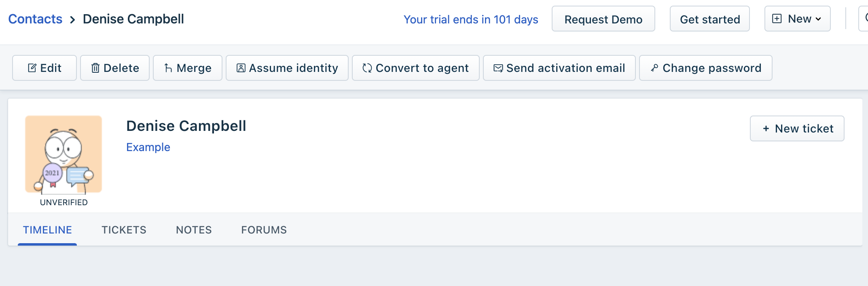Expand the New dropdown chevron
The width and height of the screenshot is (868, 286).
(818, 19)
